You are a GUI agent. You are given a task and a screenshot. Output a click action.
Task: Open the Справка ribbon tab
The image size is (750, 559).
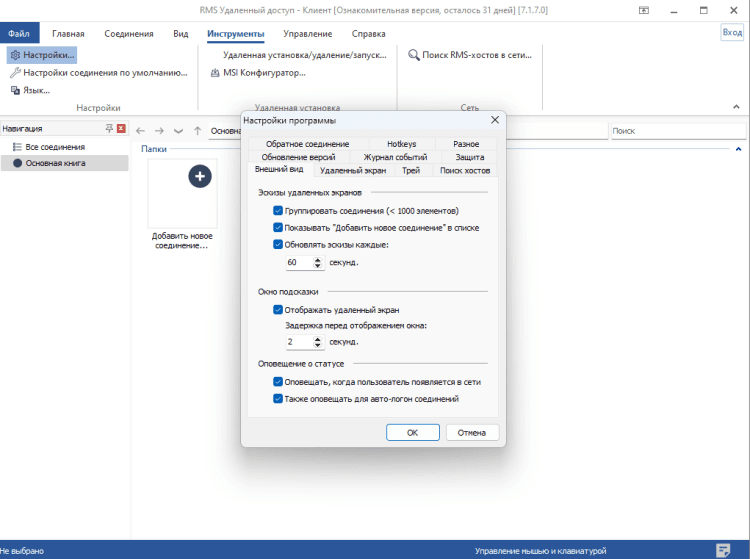[368, 33]
